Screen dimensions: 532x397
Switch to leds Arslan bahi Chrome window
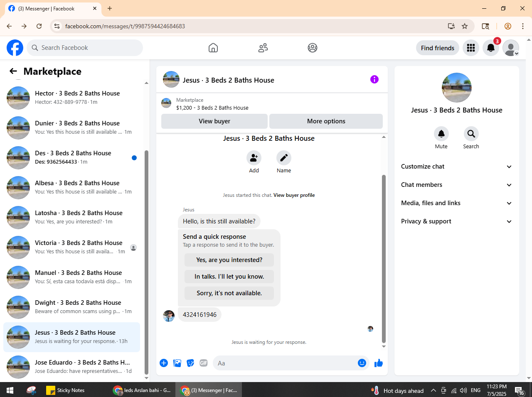142,390
